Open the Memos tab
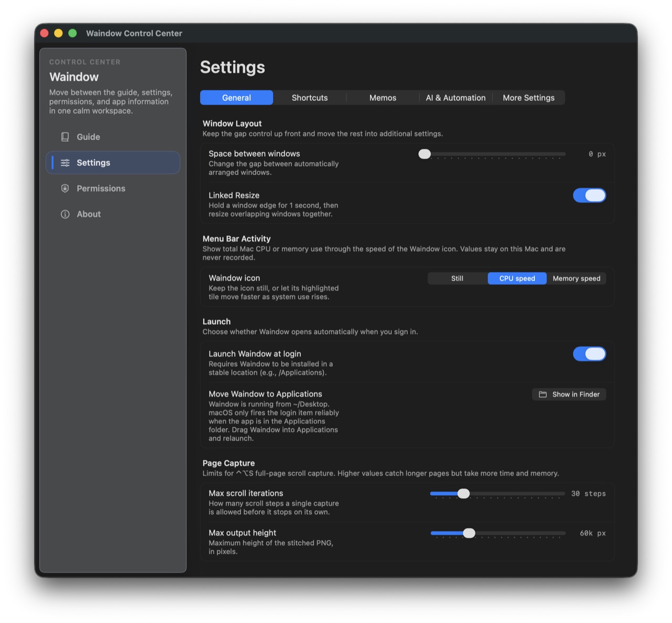672x623 pixels. [x=383, y=98]
